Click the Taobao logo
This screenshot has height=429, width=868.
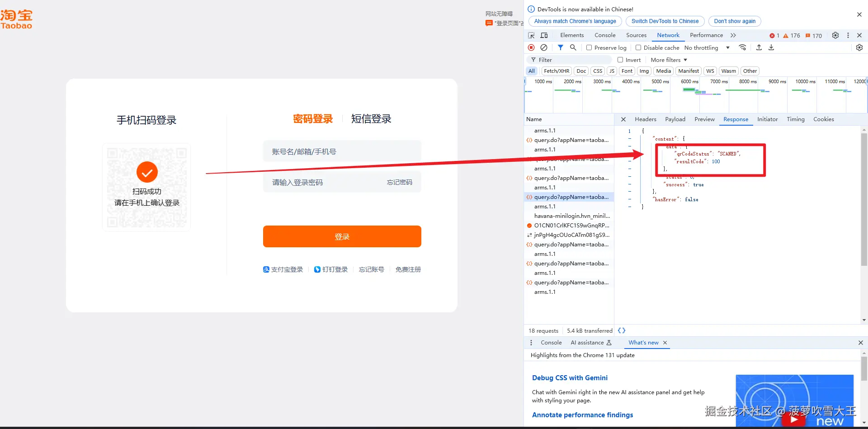pyautogui.click(x=16, y=19)
